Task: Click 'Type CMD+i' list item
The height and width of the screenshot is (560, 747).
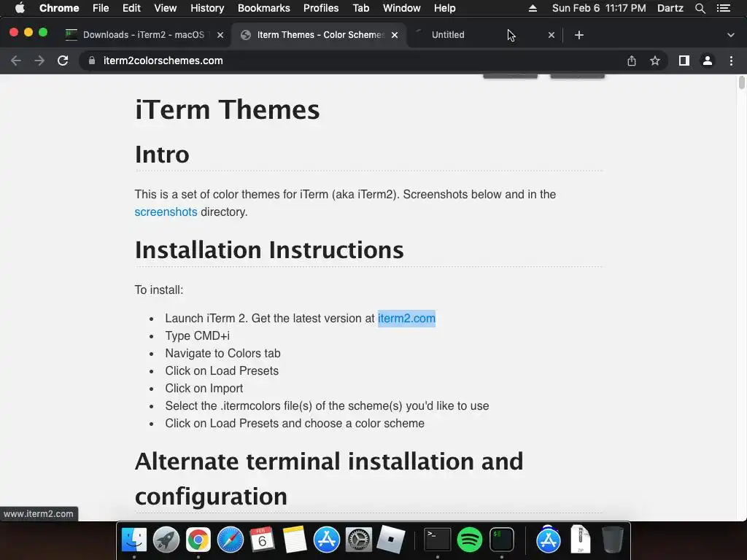Action: click(197, 335)
